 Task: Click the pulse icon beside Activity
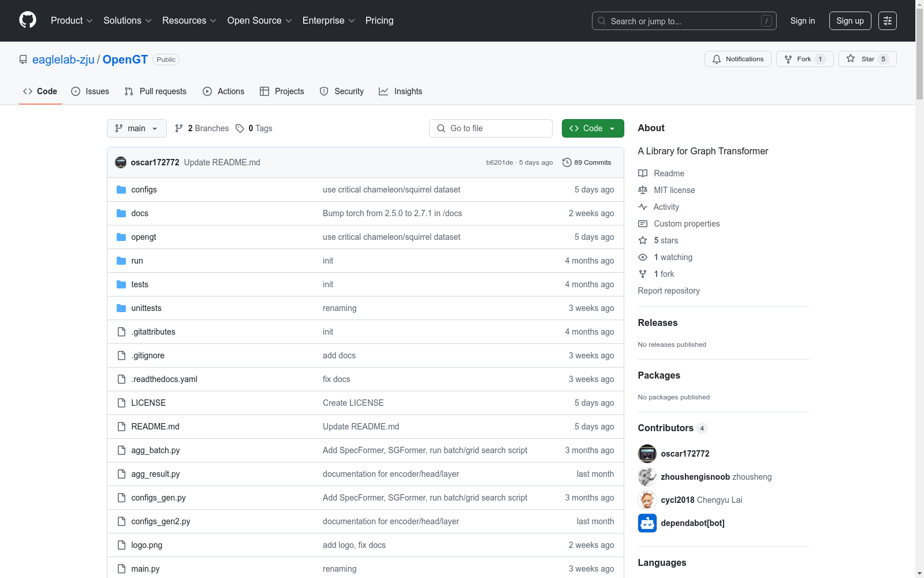[643, 207]
